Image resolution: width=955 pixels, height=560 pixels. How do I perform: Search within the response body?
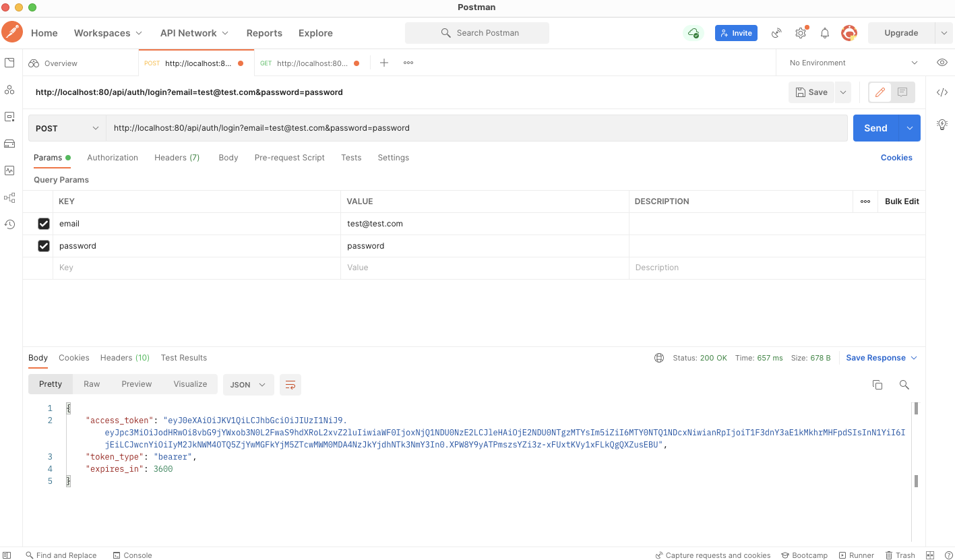pyautogui.click(x=904, y=385)
